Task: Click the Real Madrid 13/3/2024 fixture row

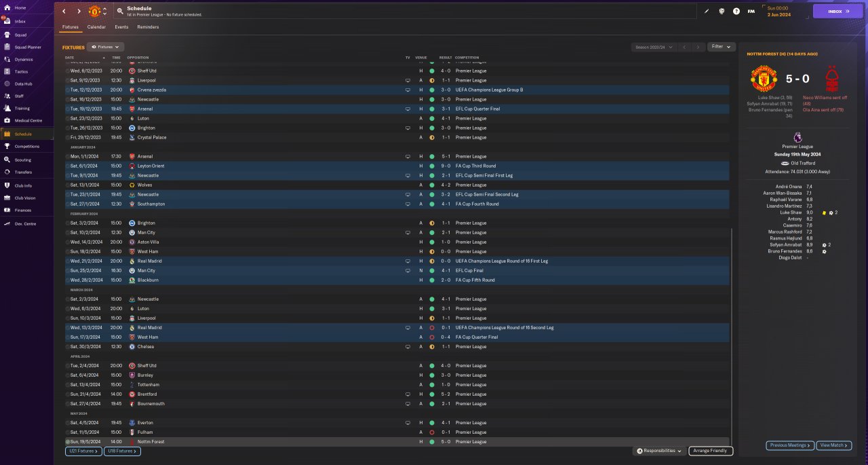Action: pyautogui.click(x=398, y=327)
